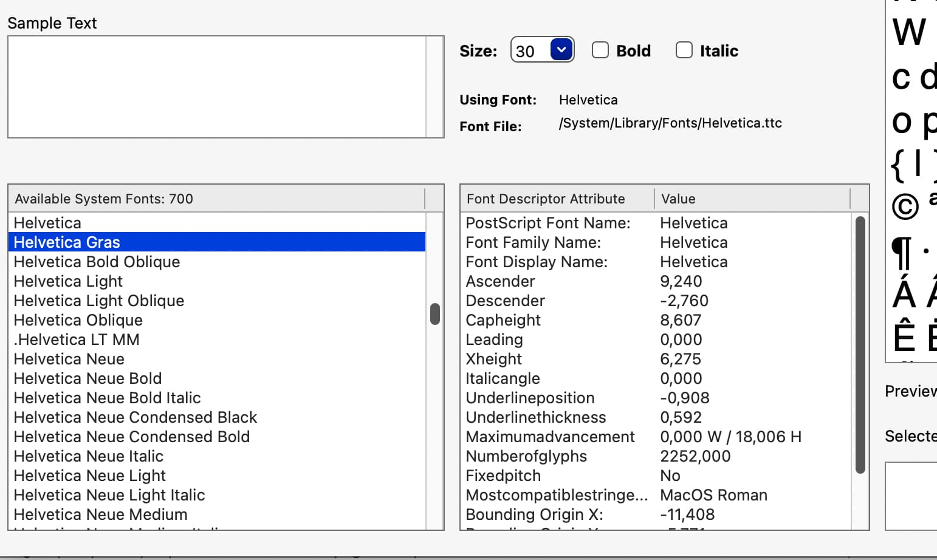Viewport: 937px width, 560px height.
Task: Click the -11,408 Bounding Origin value
Action: [x=687, y=514]
